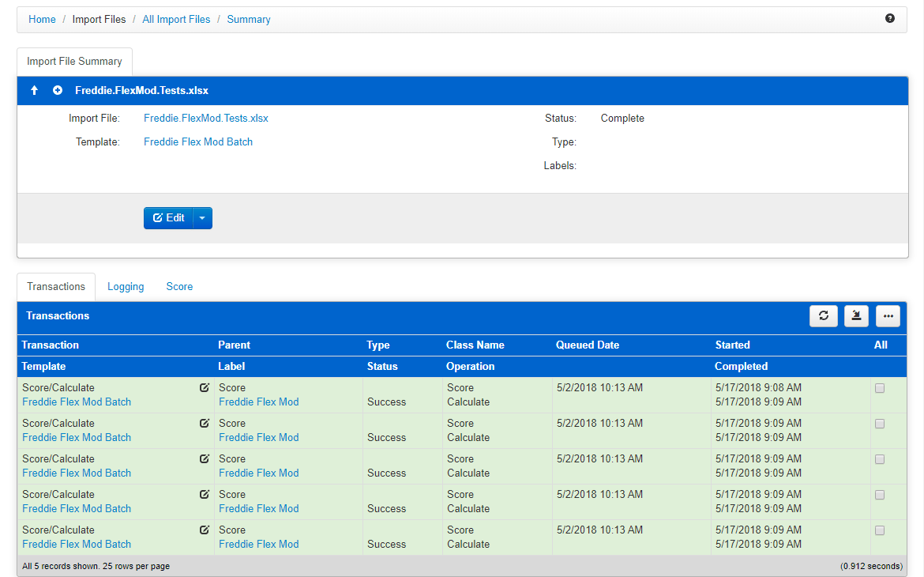Check the second transaction row checkbox

(x=880, y=424)
